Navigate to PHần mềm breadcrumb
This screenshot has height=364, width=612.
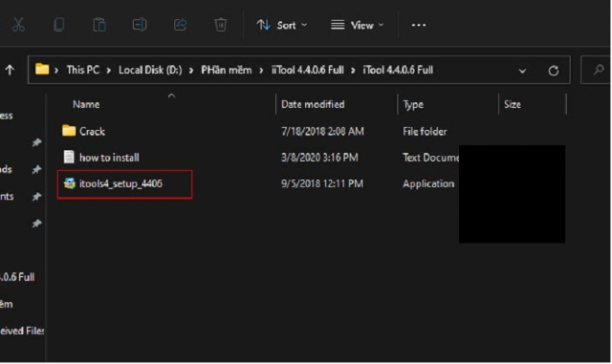227,70
